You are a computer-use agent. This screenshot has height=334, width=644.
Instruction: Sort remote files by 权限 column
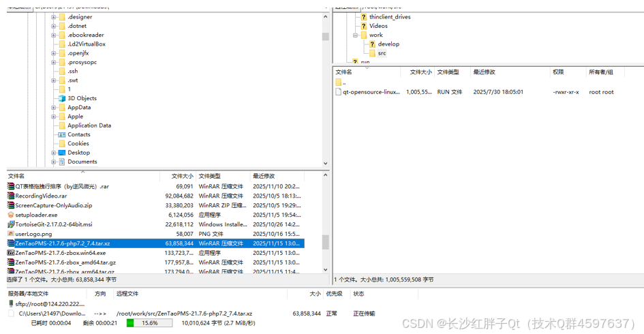coord(568,72)
